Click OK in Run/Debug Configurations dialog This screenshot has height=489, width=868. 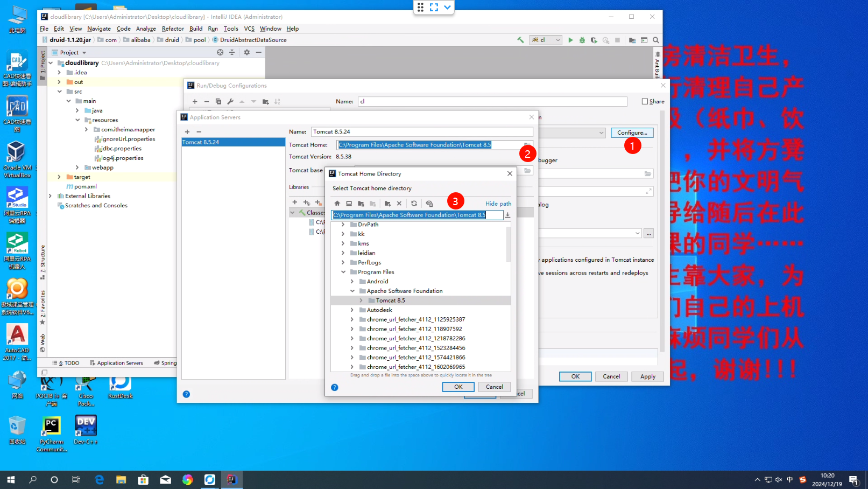point(575,376)
